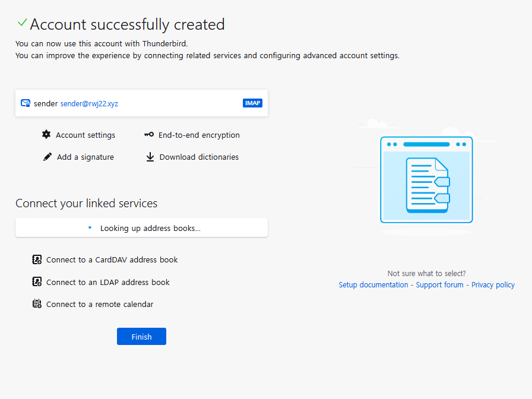Click the 'Account successfully created' heading
Image resolution: width=532 pixels, height=399 pixels.
127,24
